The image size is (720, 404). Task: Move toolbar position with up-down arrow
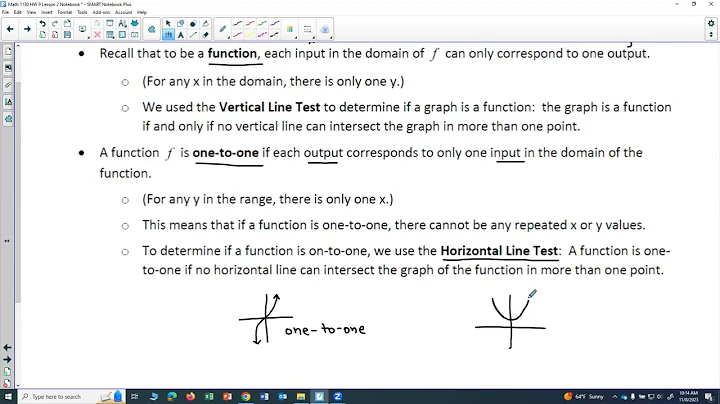711,34
